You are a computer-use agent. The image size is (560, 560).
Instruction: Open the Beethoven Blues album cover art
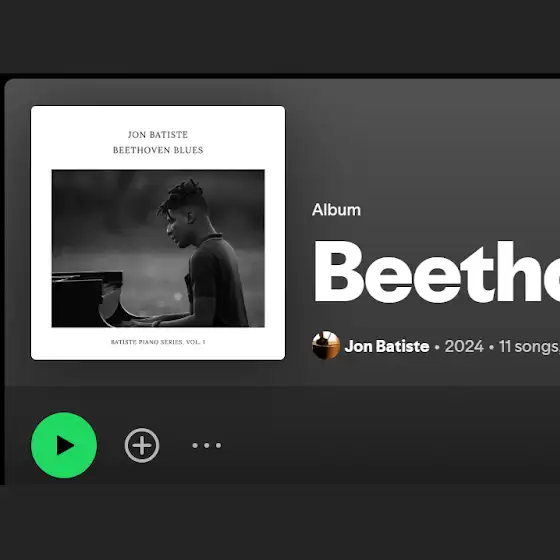click(x=158, y=233)
